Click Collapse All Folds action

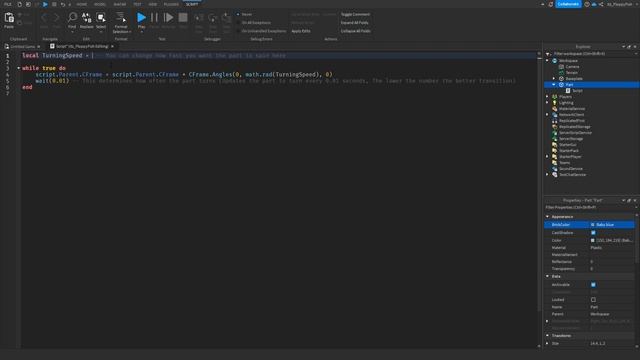tap(356, 31)
